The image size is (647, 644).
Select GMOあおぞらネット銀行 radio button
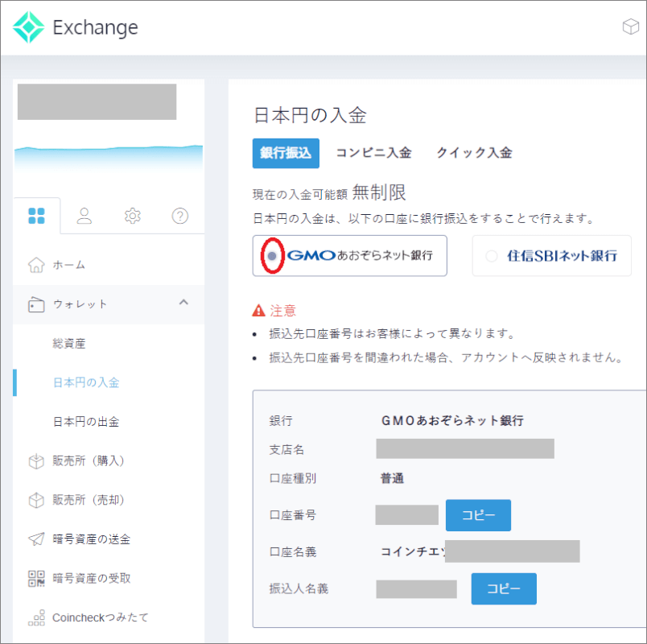[272, 256]
